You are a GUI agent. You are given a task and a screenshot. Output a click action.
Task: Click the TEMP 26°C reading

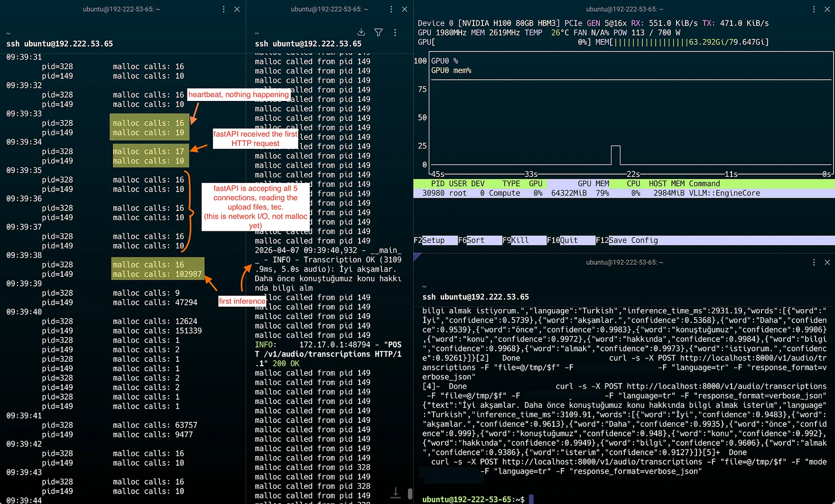pyautogui.click(x=547, y=33)
